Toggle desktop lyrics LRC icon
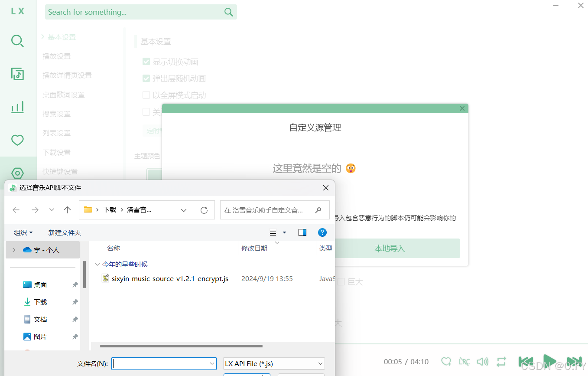Image resolution: width=588 pixels, height=376 pixels. [464, 361]
